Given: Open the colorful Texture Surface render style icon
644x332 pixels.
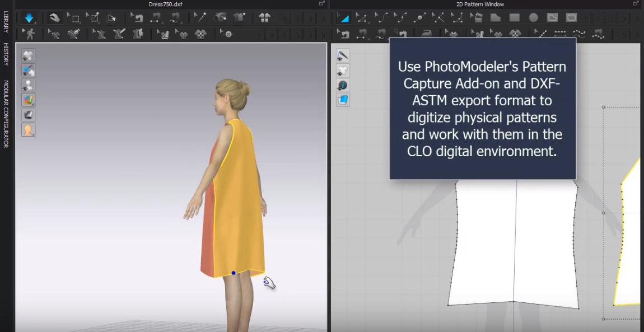Looking at the screenshot, I should [29, 100].
